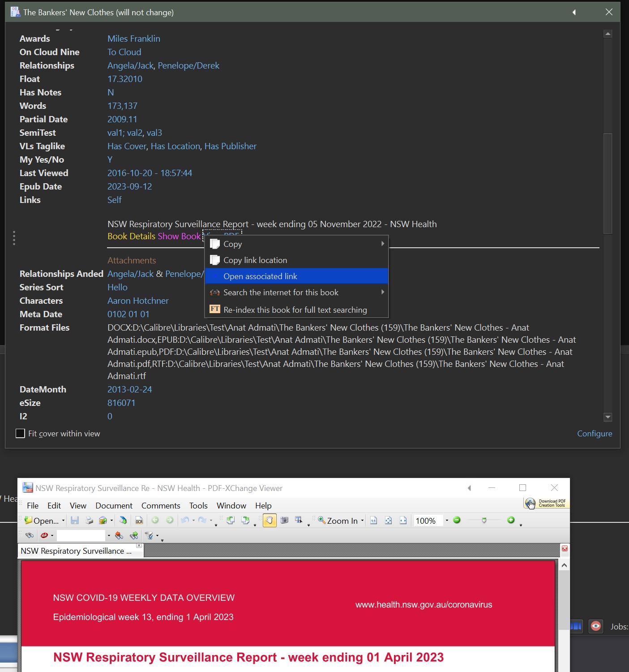
Task: Open the Ask search provider dropdown arrow
Action: 52,536
